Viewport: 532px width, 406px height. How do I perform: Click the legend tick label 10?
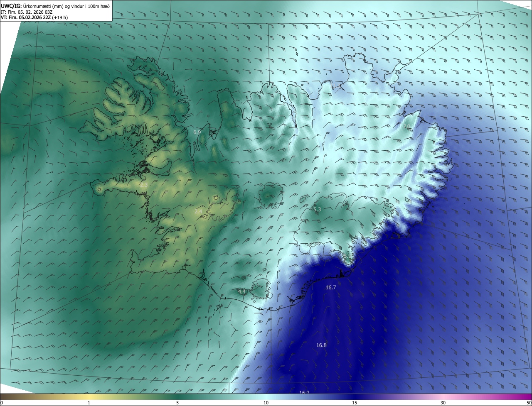[x=266, y=403]
